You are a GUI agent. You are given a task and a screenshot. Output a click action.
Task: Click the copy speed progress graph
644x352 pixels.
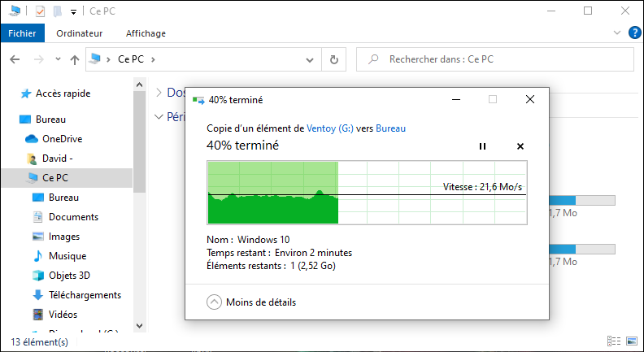click(x=367, y=193)
